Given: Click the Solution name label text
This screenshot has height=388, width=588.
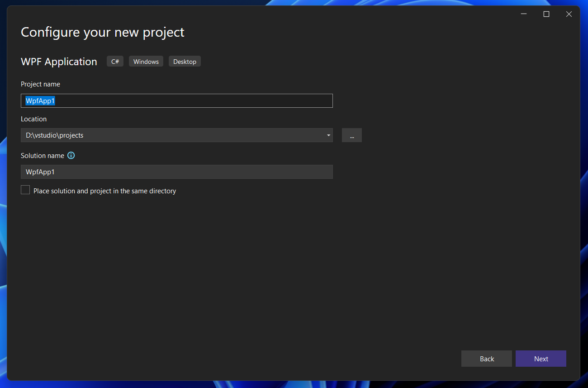Looking at the screenshot, I should 43,155.
